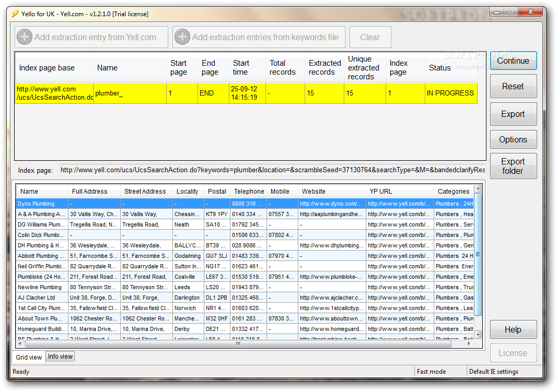This screenshot has width=557, height=392.
Task: Click the Darlington locality cell
Action: (x=188, y=298)
